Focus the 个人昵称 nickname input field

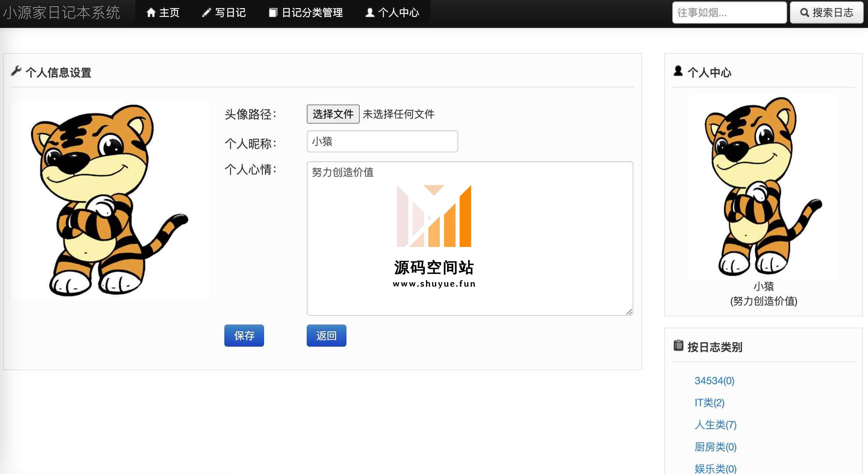point(382,141)
